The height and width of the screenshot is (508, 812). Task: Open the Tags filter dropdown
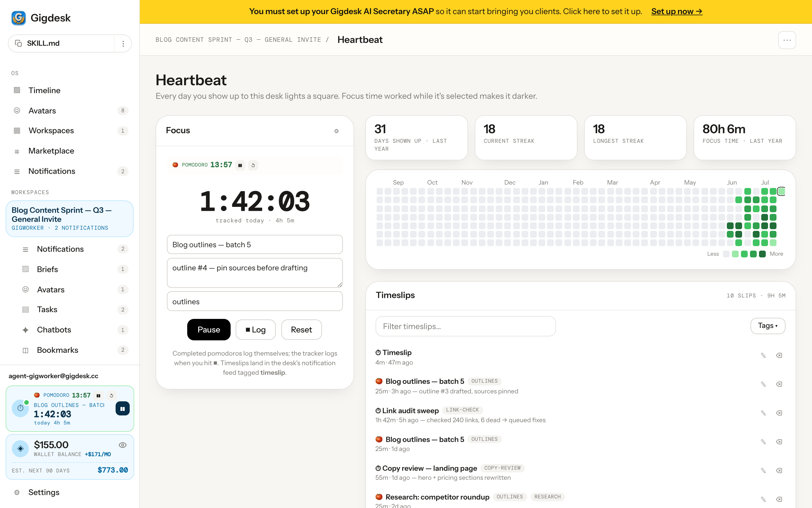tap(768, 326)
